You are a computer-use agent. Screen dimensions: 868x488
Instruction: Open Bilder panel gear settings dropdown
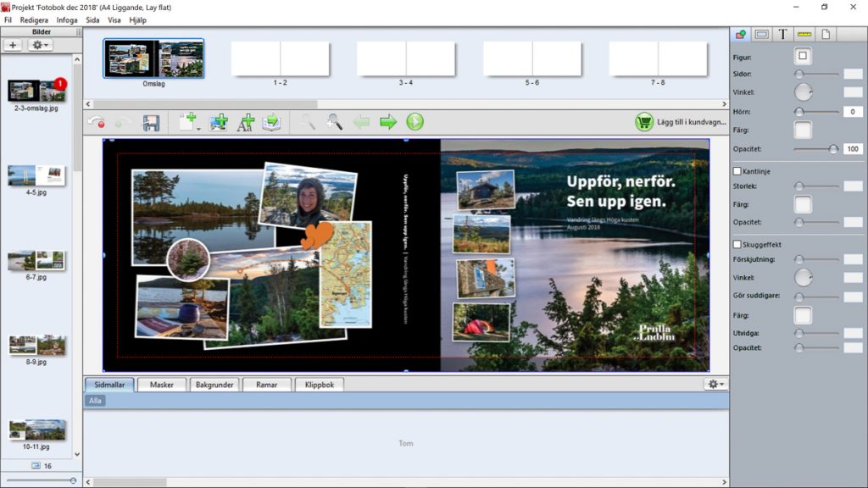pyautogui.click(x=40, y=45)
